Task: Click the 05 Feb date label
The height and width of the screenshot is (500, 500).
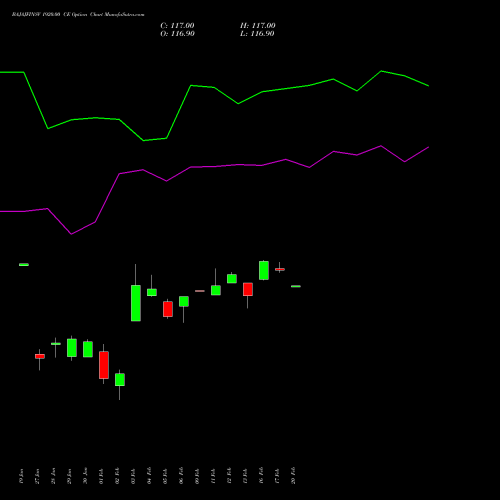Action: (x=165, y=476)
